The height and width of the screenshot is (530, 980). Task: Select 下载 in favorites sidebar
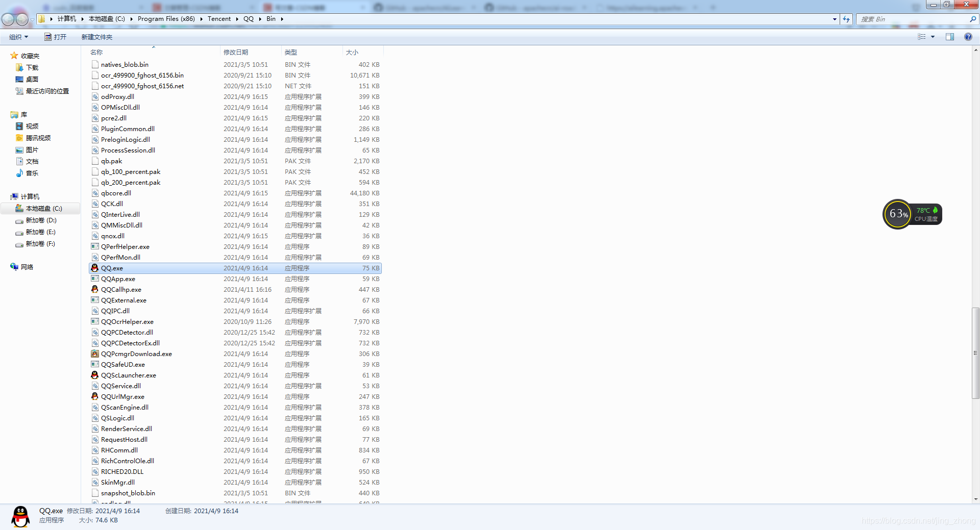coord(32,67)
